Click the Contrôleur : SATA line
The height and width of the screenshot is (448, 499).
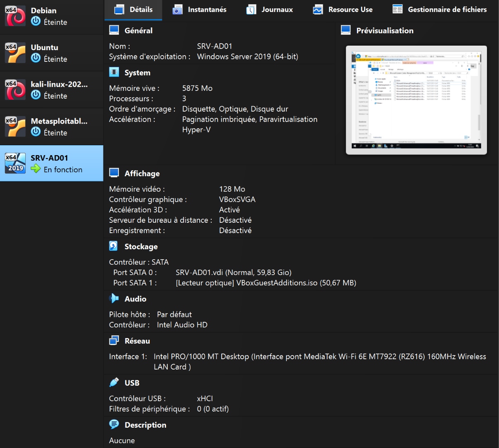tap(139, 262)
